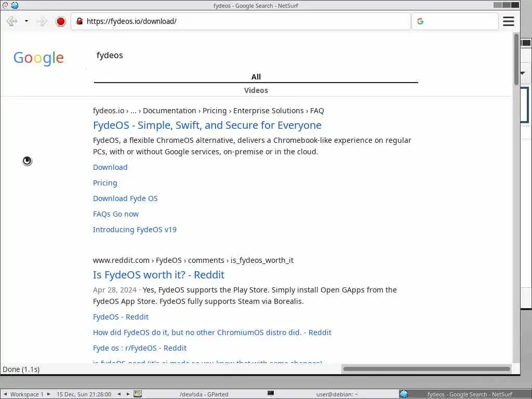The image size is (532, 399).
Task: Open Is FydeOS worth it? Reddit result
Action: click(x=158, y=275)
